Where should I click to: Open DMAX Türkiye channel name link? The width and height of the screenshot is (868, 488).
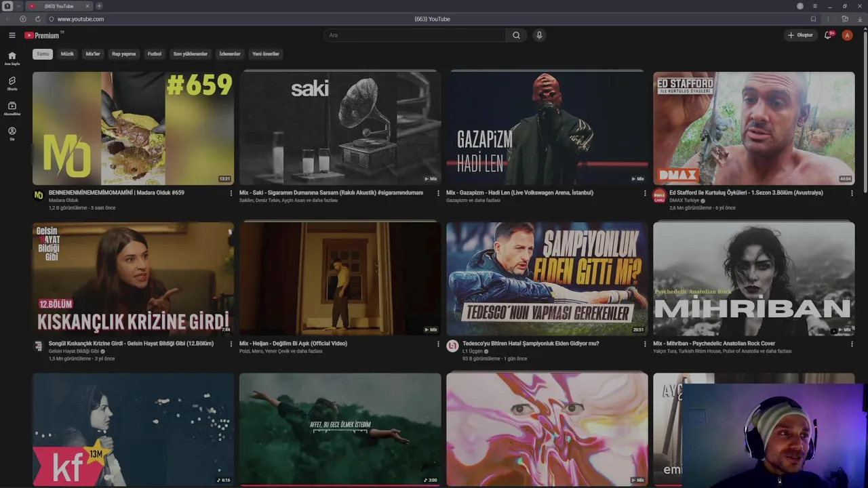(684, 200)
